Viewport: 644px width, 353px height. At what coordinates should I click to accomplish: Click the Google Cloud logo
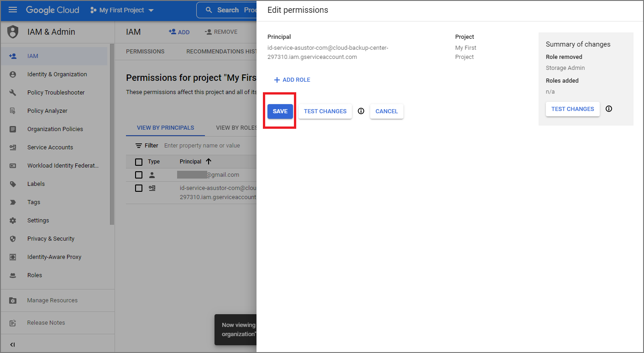[52, 10]
